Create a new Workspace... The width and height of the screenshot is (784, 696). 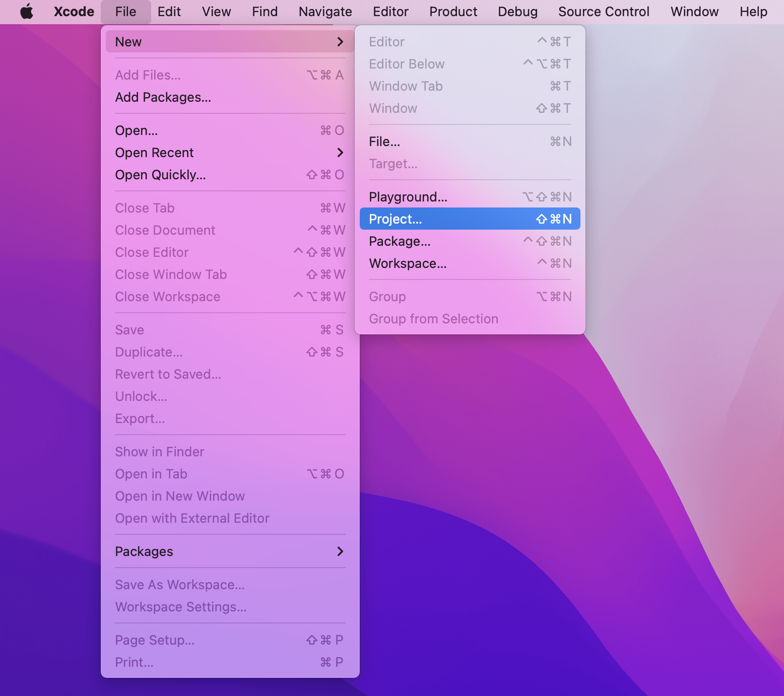coord(470,263)
